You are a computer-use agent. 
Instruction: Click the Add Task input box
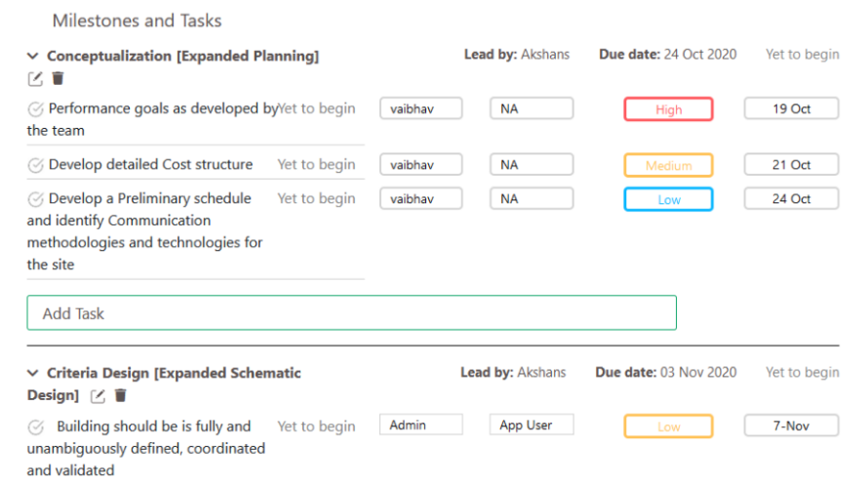coord(351,313)
